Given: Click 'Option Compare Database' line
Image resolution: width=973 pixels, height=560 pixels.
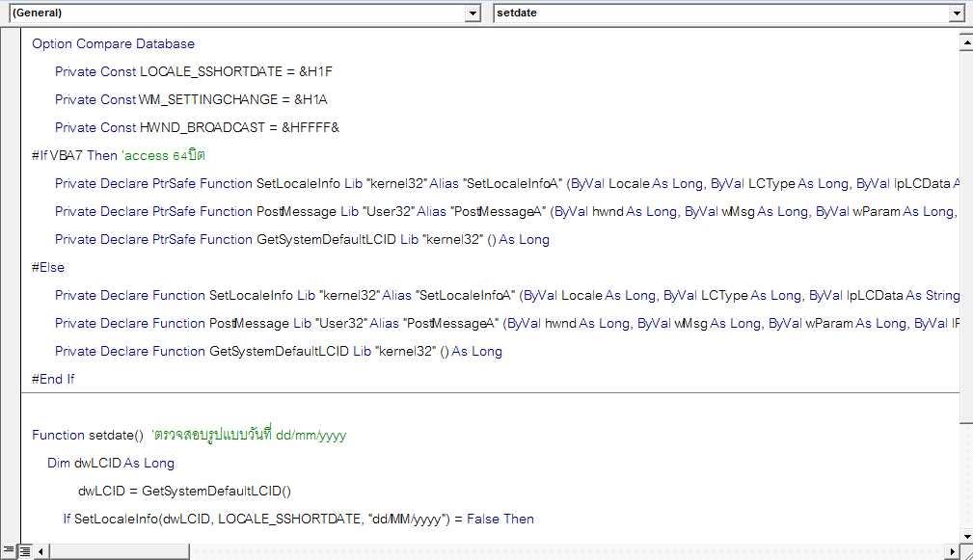Looking at the screenshot, I should pos(113,44).
